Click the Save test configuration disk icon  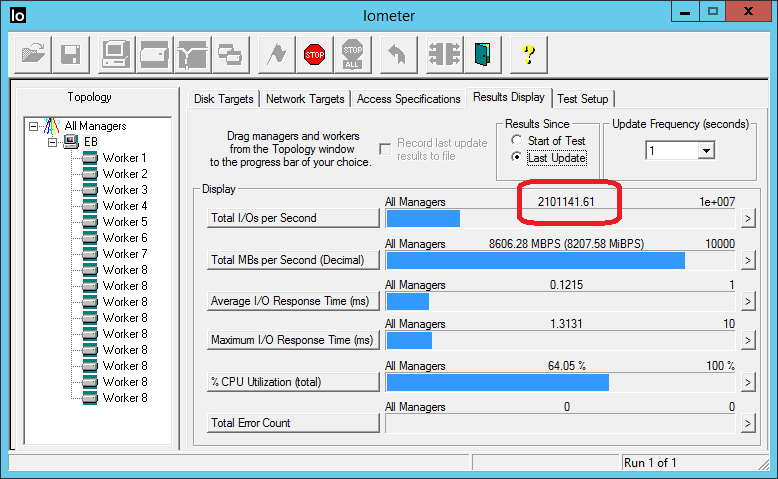[71, 54]
